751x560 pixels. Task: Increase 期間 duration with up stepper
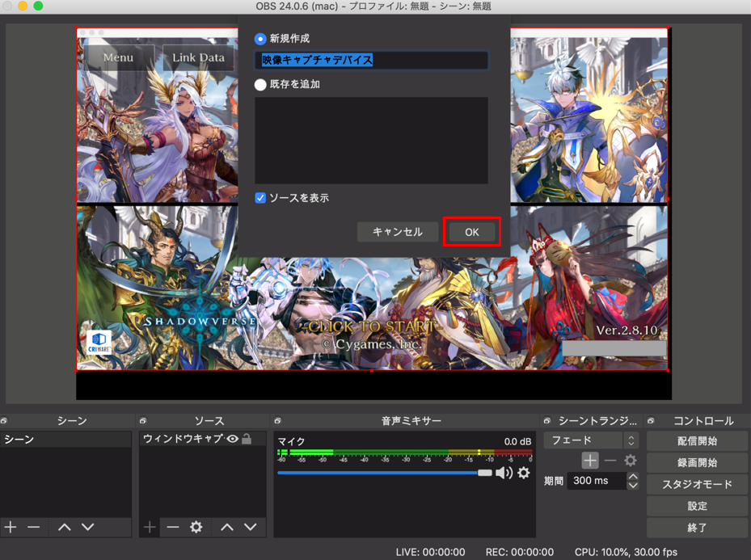(633, 476)
